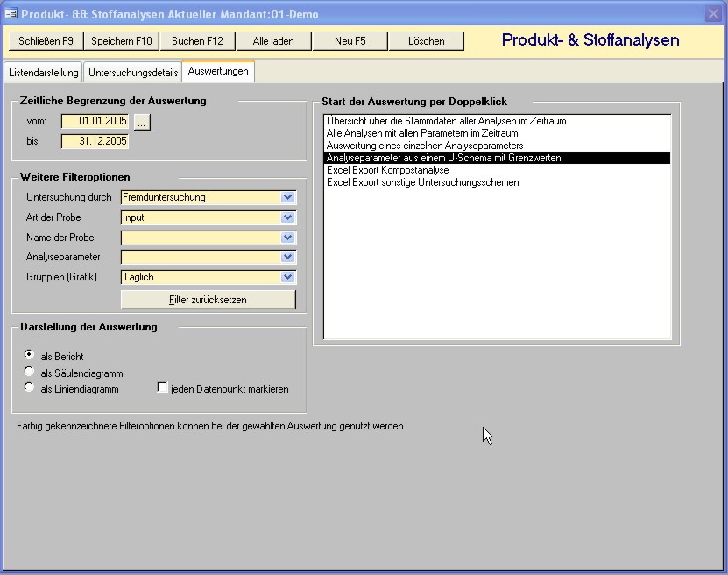Click the Täglich value in Gruppien field

pos(138,277)
